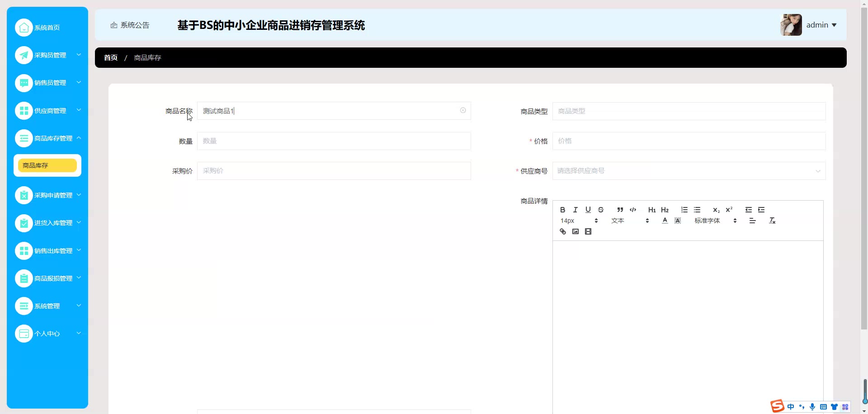Create an ordered numbered list
The width and height of the screenshot is (868, 414).
[684, 210]
